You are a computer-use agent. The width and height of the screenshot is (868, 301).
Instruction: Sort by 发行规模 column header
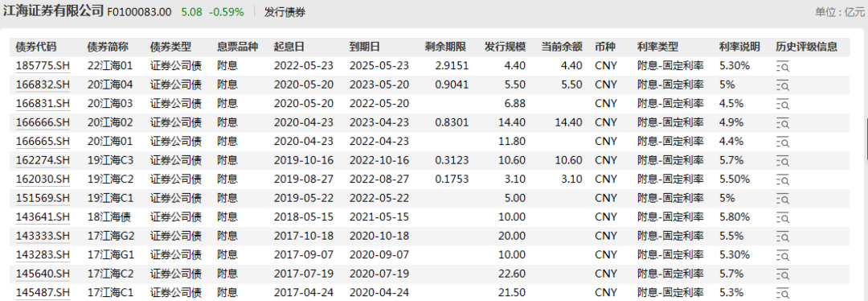pos(506,47)
